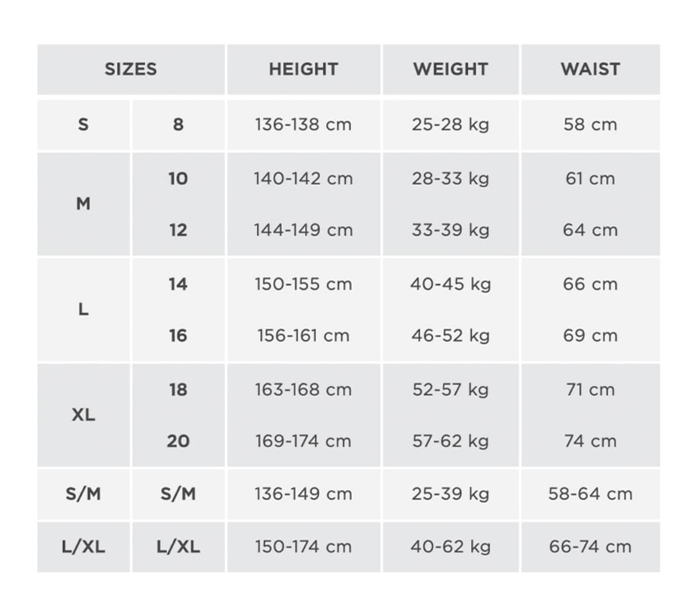This screenshot has width=700, height=597.
Task: Select the 52-57 kg weight value
Action: coord(450,390)
